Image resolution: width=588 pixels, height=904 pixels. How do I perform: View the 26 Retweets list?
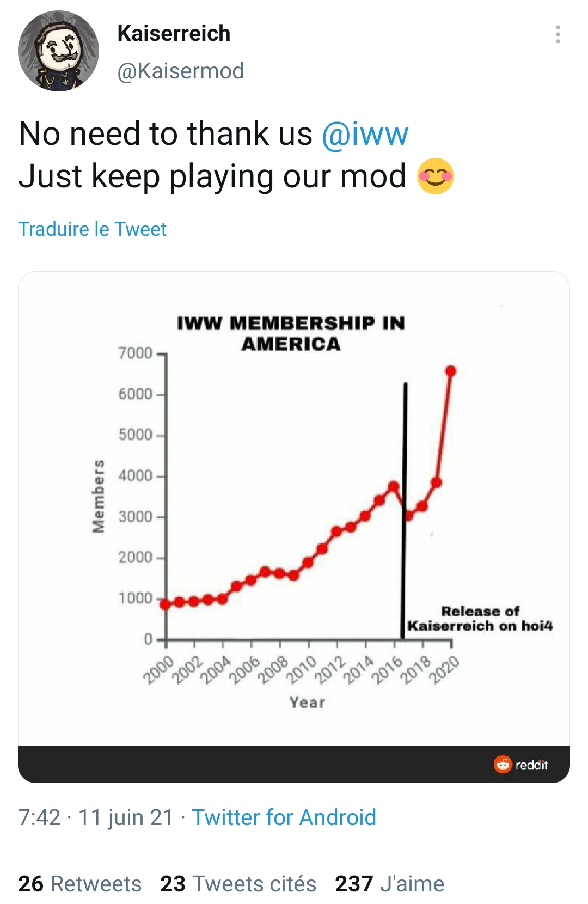pos(79,884)
